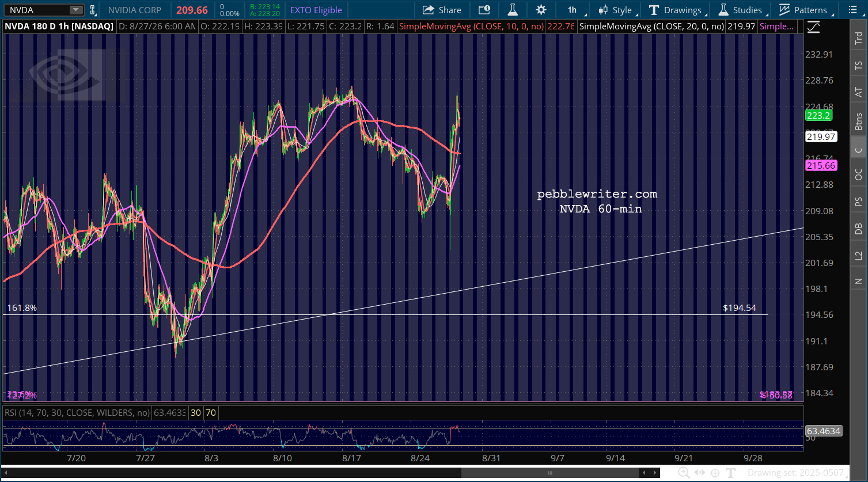Viewport: 868px width, 482px height.
Task: Click the Patterns chart icon
Action: 784,10
